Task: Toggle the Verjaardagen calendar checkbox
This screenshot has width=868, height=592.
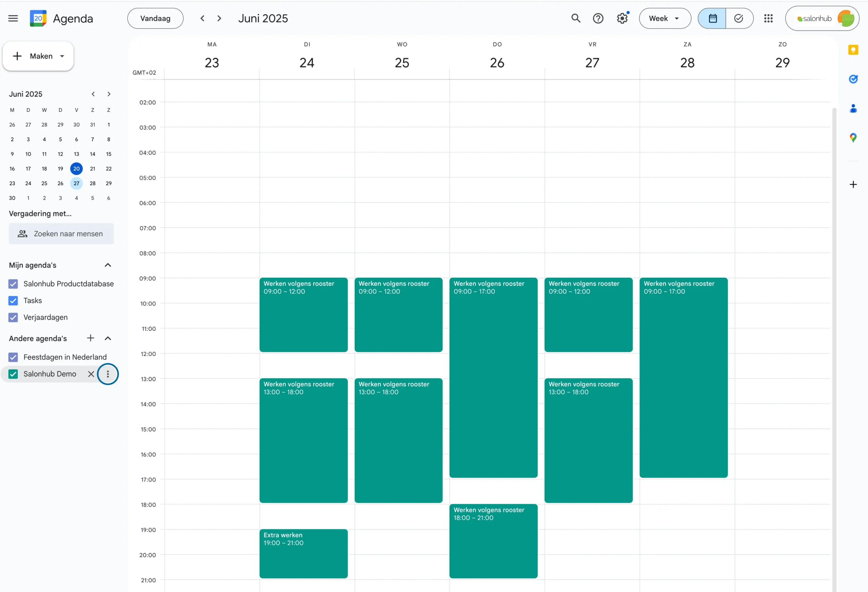Action: point(13,317)
